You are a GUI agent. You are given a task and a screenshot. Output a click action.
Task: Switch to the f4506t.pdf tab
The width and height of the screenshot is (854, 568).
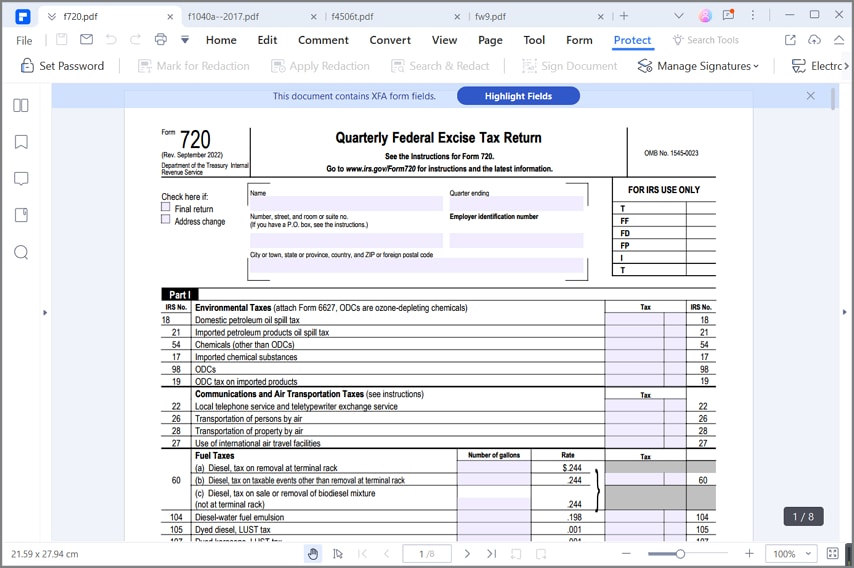(352, 16)
